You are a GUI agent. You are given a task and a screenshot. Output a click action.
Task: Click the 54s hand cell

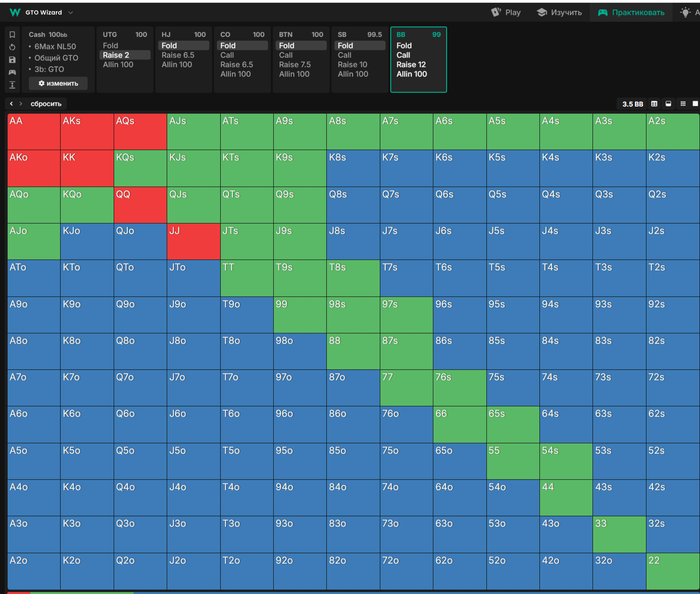[x=566, y=461]
